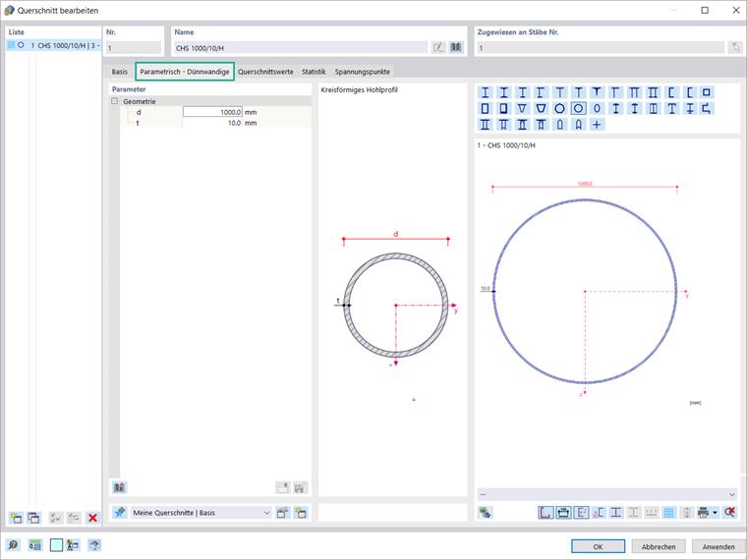The width and height of the screenshot is (747, 560).
Task: Select the rectangular section icon in second row
Action: pyautogui.click(x=485, y=109)
